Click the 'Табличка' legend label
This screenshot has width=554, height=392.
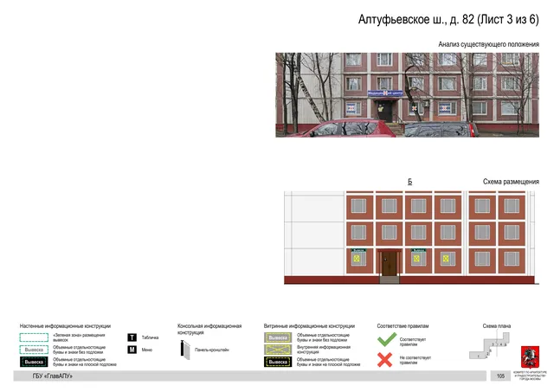150,337
